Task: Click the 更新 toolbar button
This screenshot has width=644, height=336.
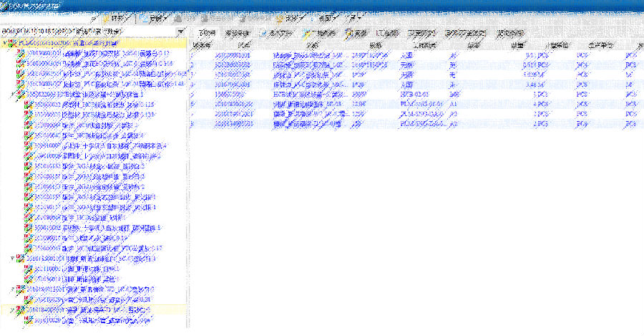Action: click(154, 19)
